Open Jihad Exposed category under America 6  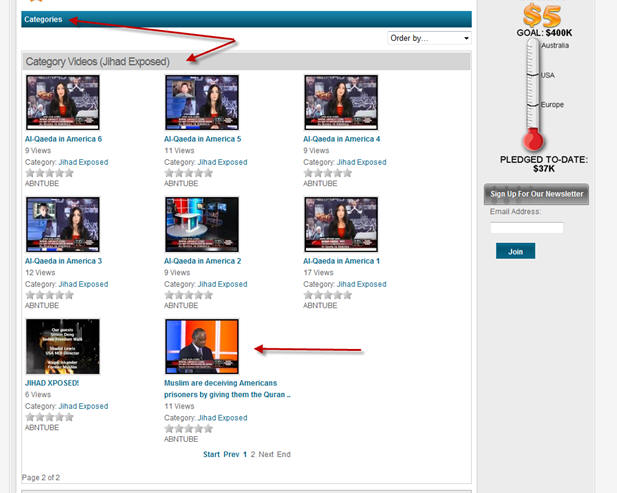pyautogui.click(x=83, y=162)
